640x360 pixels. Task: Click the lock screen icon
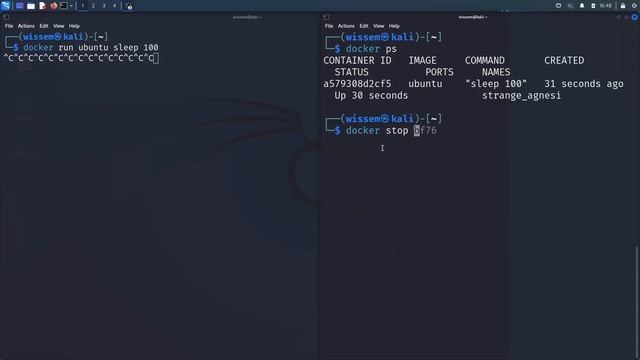(x=623, y=6)
